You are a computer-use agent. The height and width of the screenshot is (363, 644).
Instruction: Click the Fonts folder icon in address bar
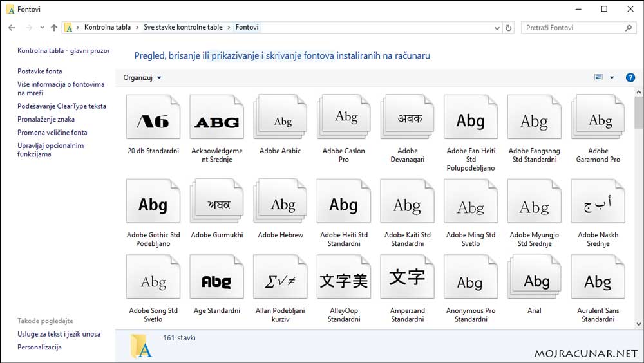tap(69, 28)
